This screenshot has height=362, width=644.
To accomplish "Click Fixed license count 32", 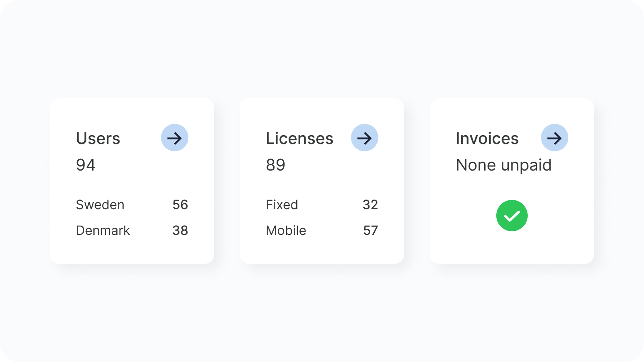I will pos(370,205).
